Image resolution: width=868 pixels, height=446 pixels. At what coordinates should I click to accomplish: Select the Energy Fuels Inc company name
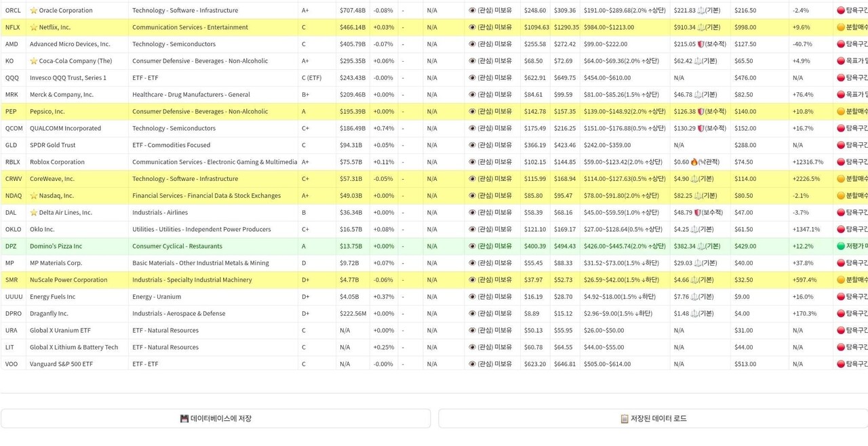[x=53, y=297]
